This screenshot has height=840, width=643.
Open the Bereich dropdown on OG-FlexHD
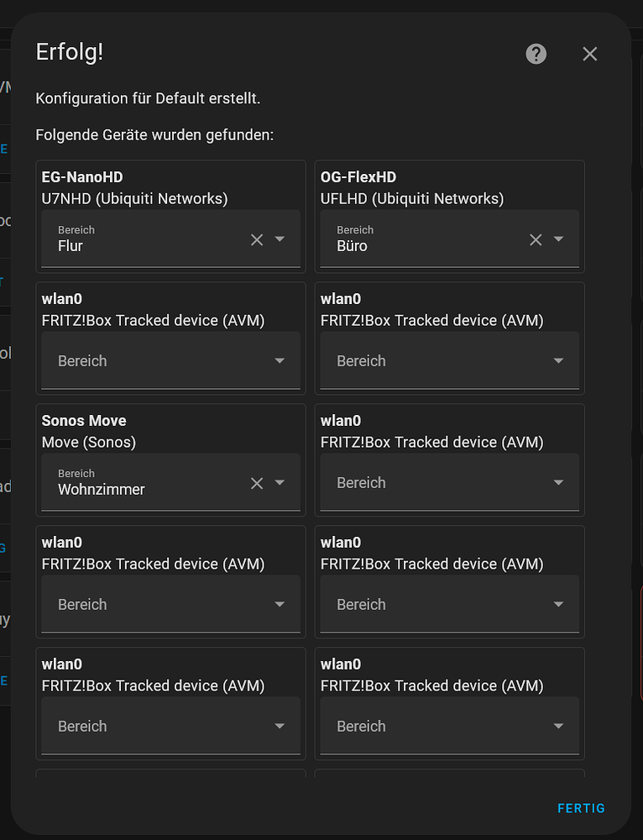(558, 239)
